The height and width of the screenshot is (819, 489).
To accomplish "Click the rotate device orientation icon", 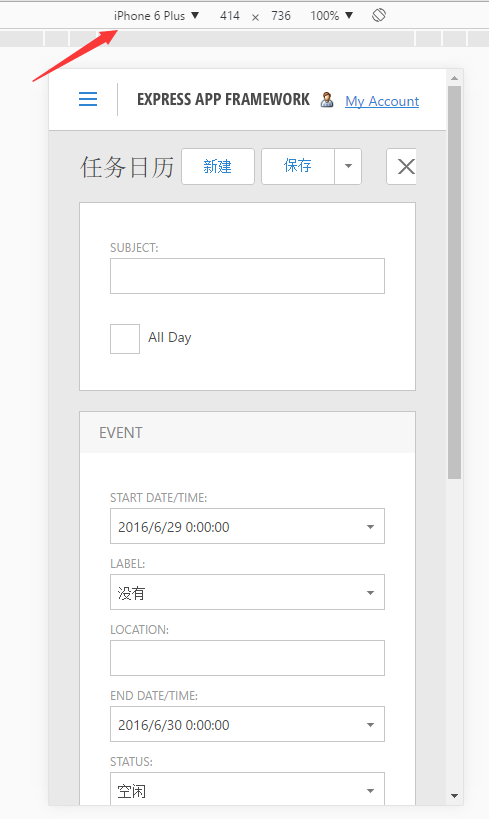I will point(379,16).
